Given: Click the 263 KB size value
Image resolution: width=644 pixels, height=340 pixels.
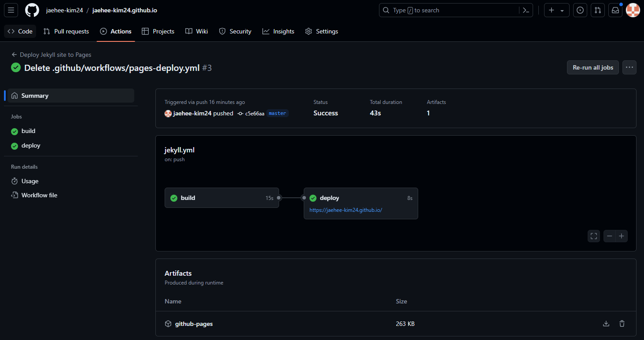Looking at the screenshot, I should (405, 324).
